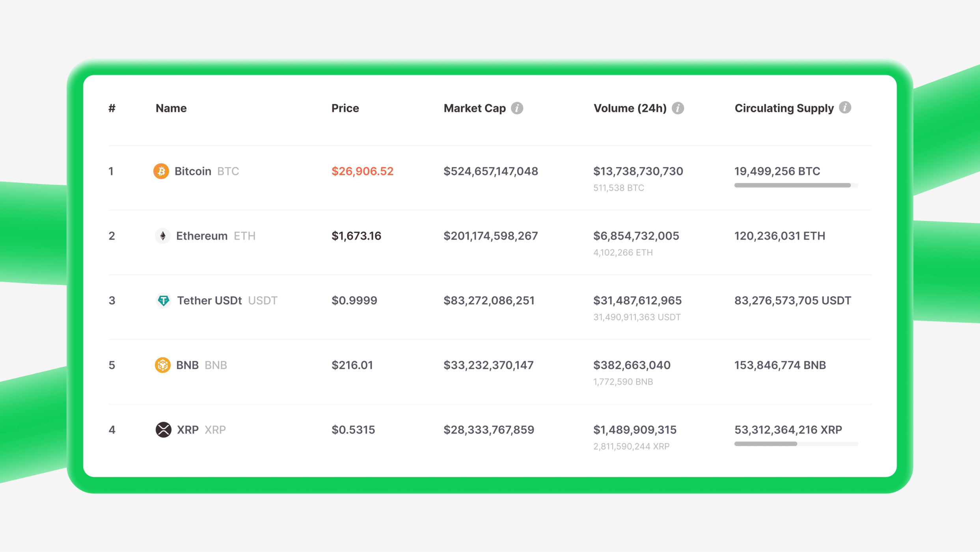Sort by the # rank column header

(x=112, y=108)
